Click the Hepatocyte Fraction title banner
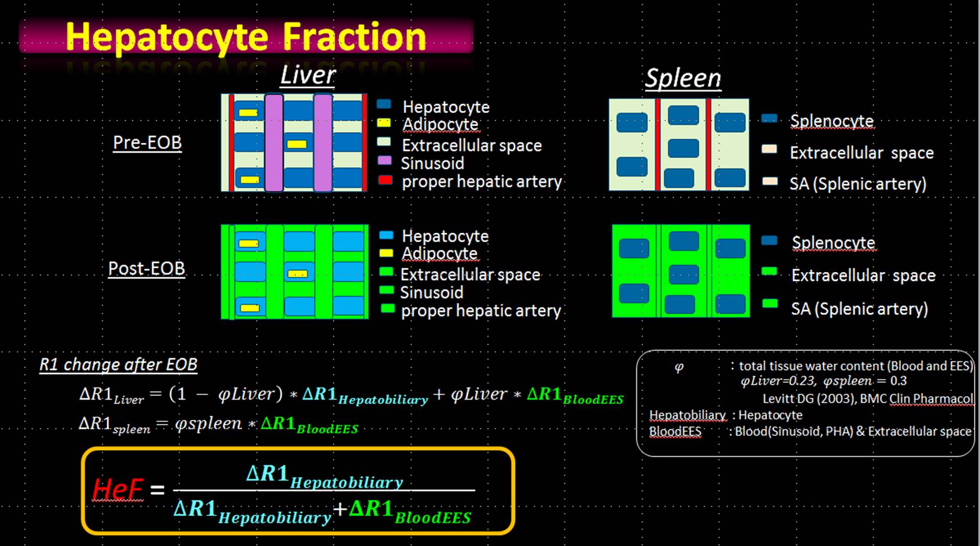 tap(246, 37)
